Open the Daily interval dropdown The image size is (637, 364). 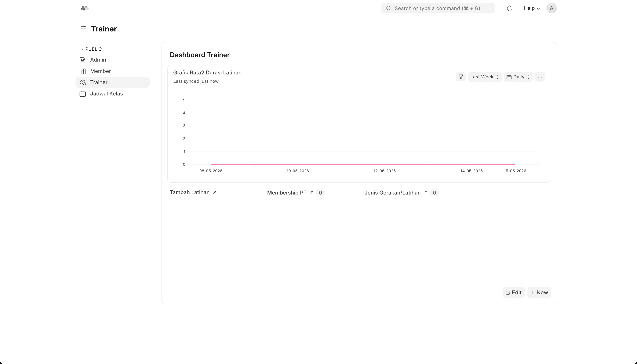coord(518,77)
